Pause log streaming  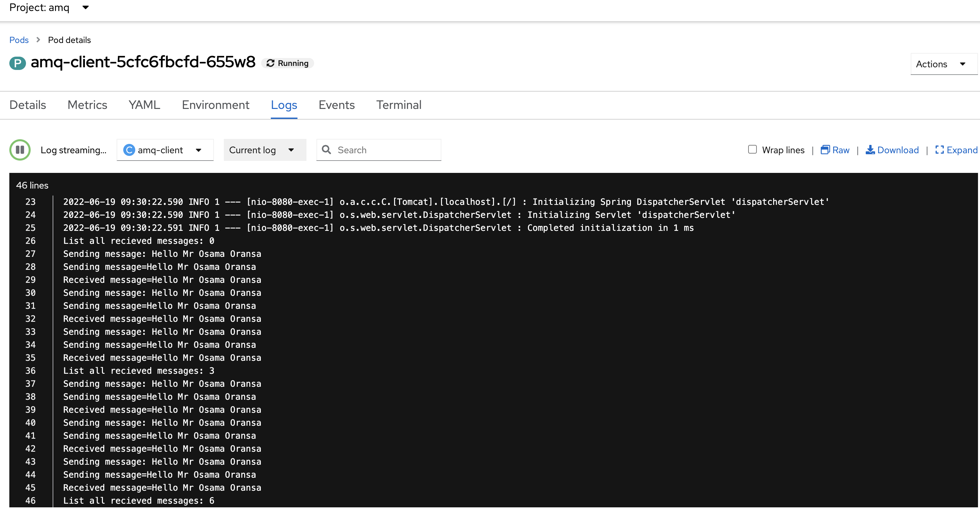20,150
